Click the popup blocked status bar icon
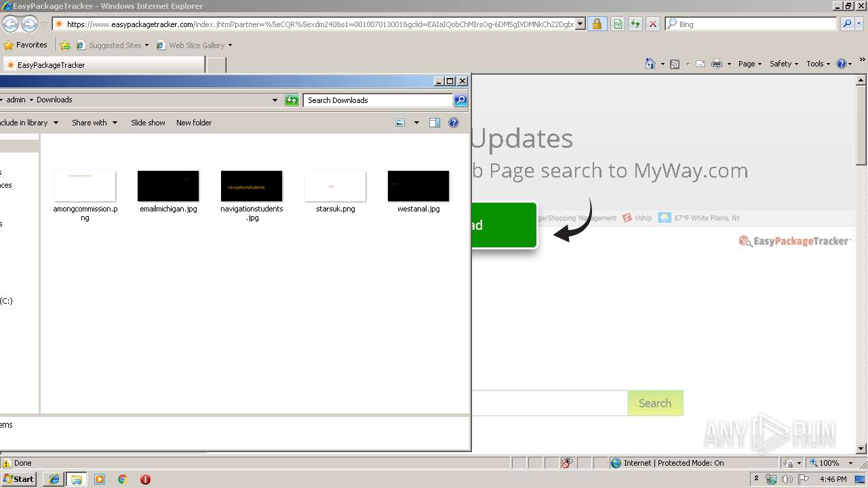The height and width of the screenshot is (488, 868). pyautogui.click(x=568, y=463)
